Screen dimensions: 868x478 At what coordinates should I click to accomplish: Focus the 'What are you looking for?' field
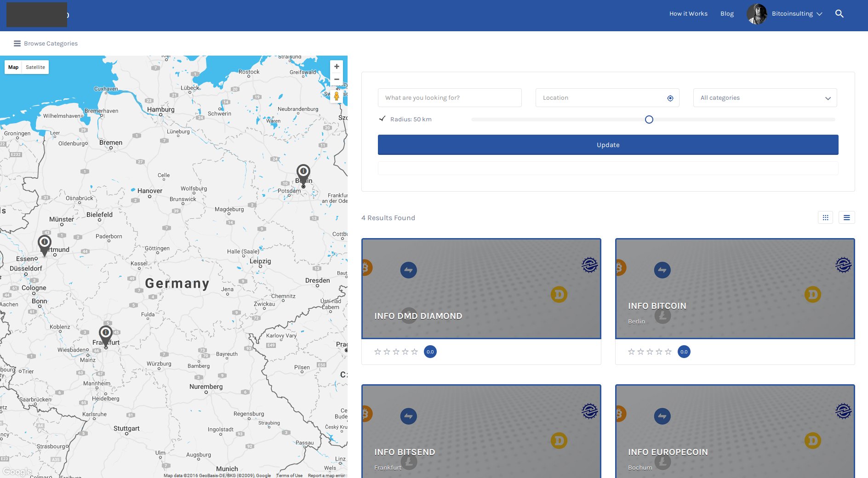coord(450,98)
